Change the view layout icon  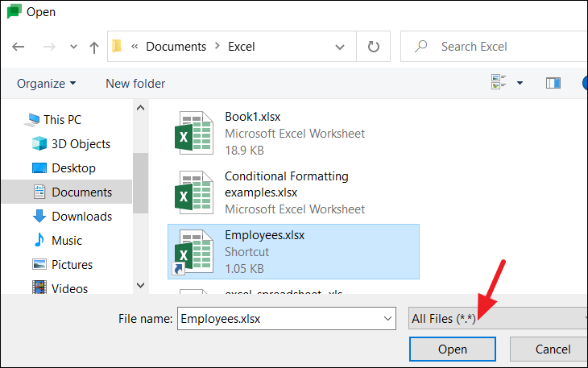[499, 81]
